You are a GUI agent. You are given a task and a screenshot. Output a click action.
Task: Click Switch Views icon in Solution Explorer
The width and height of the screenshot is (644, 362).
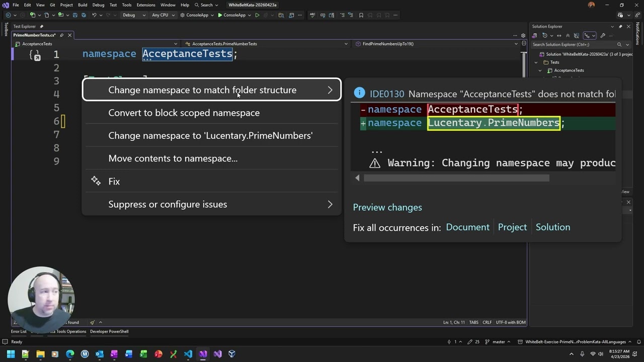pyautogui.click(x=534, y=36)
